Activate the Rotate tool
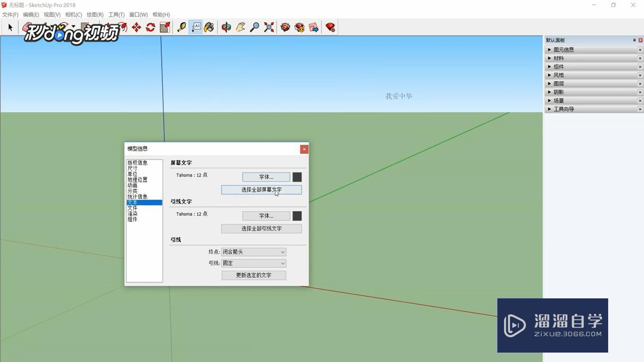The width and height of the screenshot is (644, 362). (x=150, y=27)
